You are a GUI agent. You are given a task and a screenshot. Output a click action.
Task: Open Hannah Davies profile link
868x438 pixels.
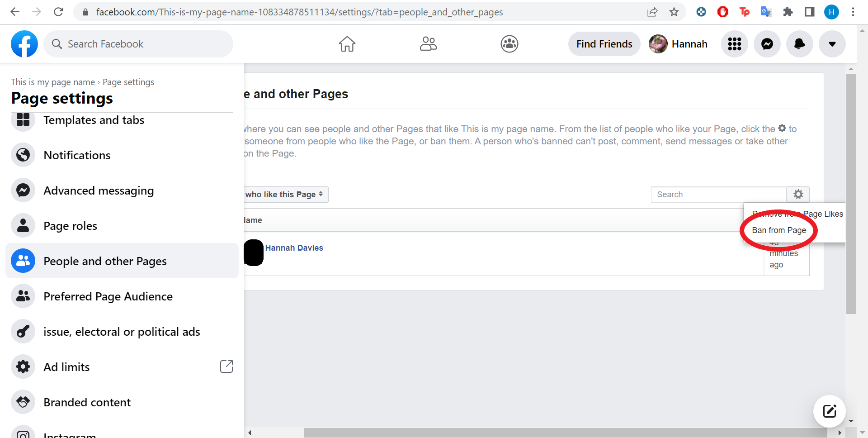coord(294,248)
